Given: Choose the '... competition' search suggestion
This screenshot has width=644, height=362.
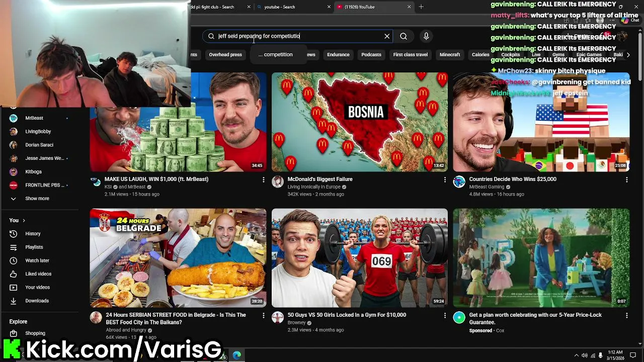Looking at the screenshot, I should 275,55.
